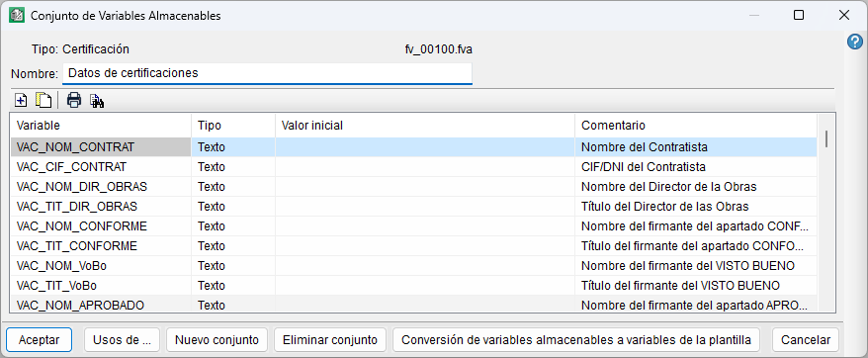The width and height of the screenshot is (868, 358).
Task: Click Tipo cell of VAC_TIT_DIR_OBRAS row
Action: 233,207
